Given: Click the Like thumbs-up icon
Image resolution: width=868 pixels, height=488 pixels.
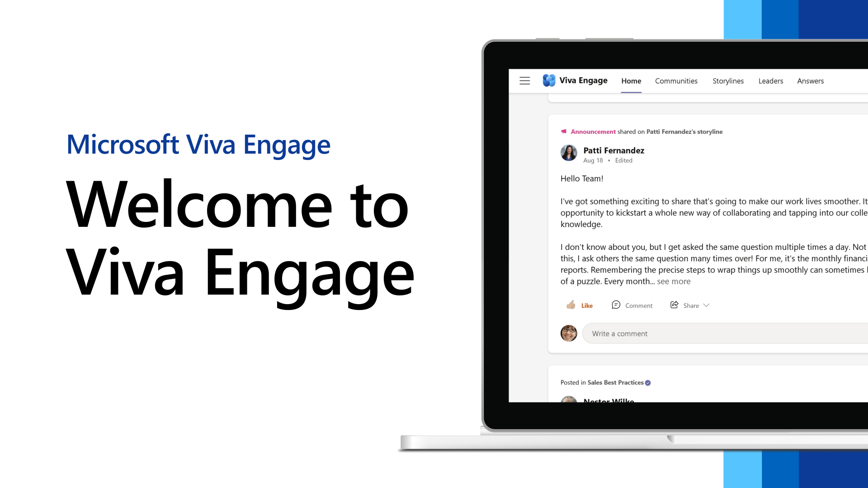Looking at the screenshot, I should coord(571,305).
